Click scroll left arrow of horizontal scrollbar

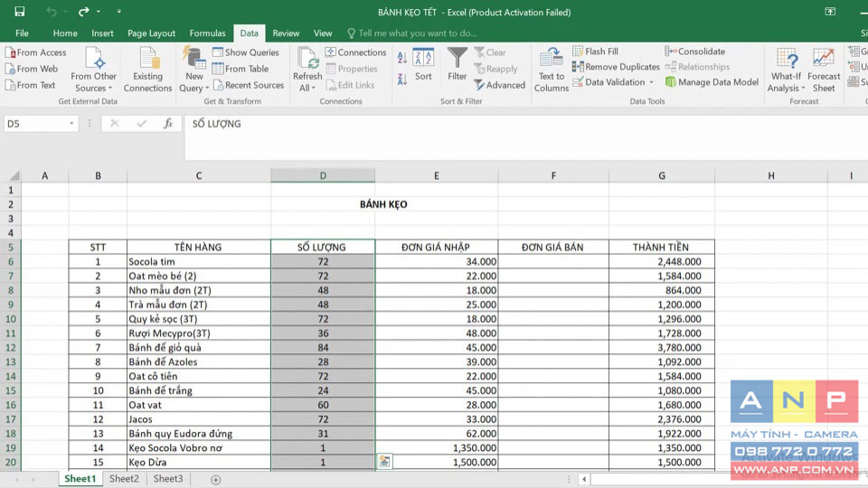[584, 479]
